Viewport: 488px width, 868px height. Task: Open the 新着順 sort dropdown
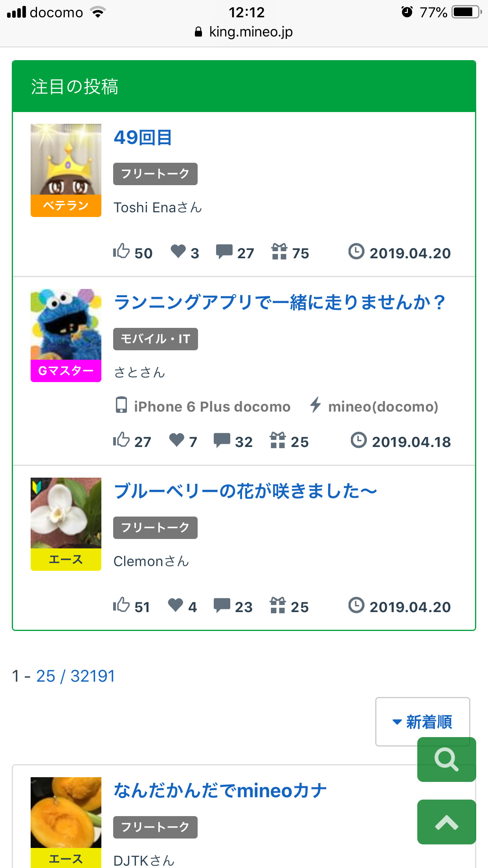(x=422, y=722)
